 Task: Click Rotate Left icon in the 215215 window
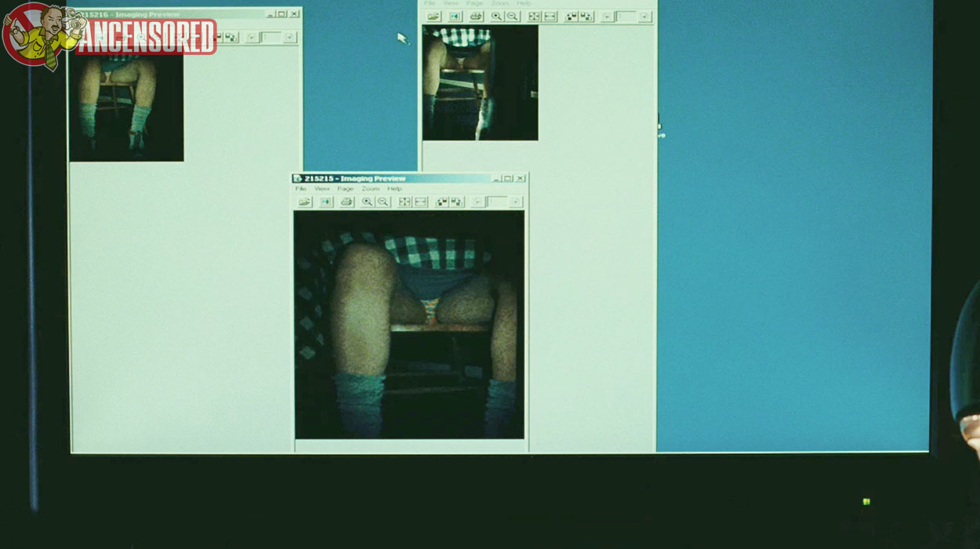(442, 202)
